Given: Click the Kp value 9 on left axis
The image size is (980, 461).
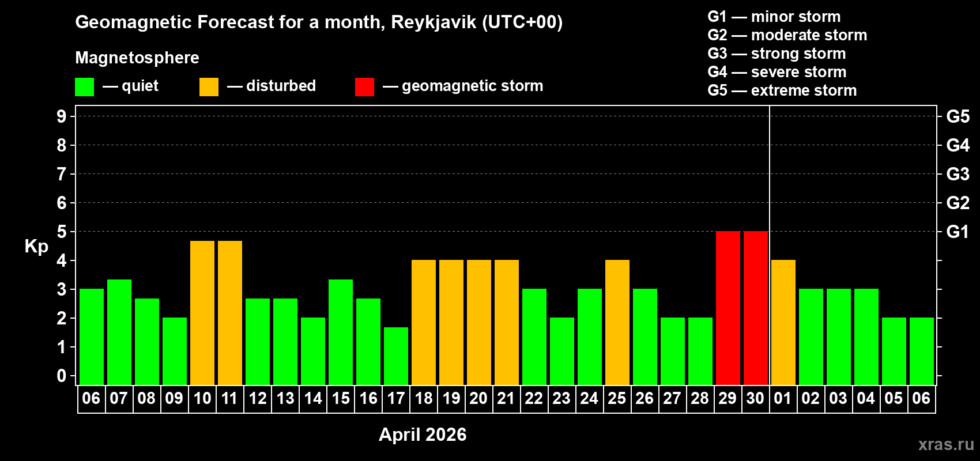Looking at the screenshot, I should [x=62, y=116].
